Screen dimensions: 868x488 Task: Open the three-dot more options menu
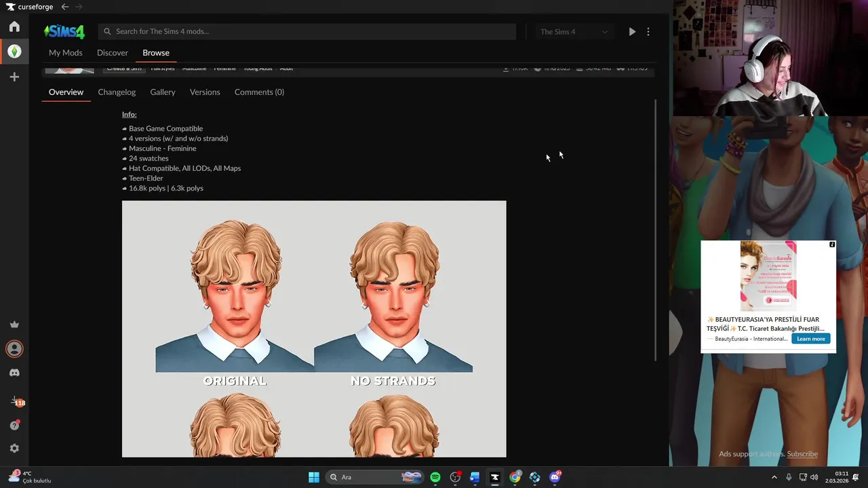pyautogui.click(x=648, y=32)
